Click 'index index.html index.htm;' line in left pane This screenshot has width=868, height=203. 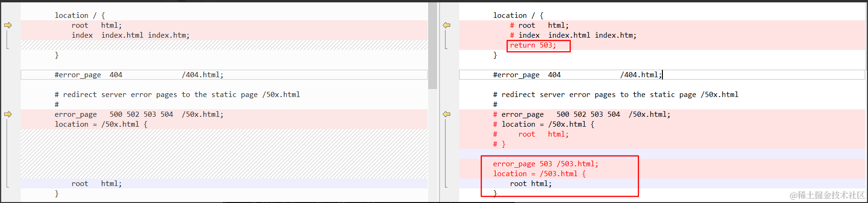pyautogui.click(x=130, y=35)
